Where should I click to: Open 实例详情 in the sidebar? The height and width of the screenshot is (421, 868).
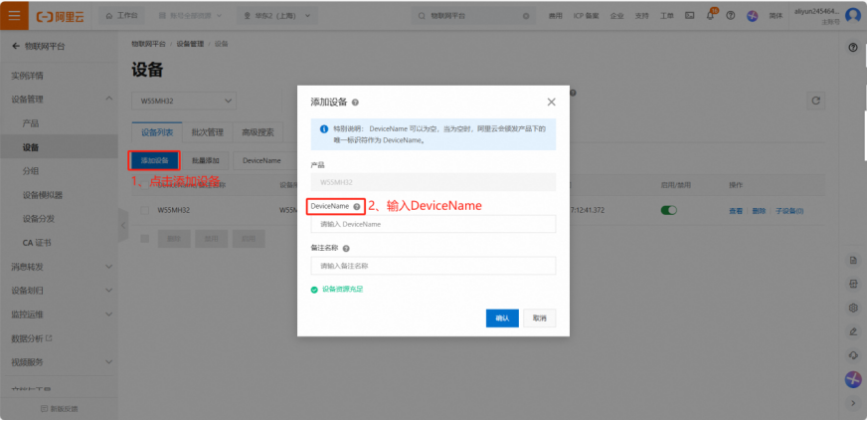pyautogui.click(x=27, y=76)
